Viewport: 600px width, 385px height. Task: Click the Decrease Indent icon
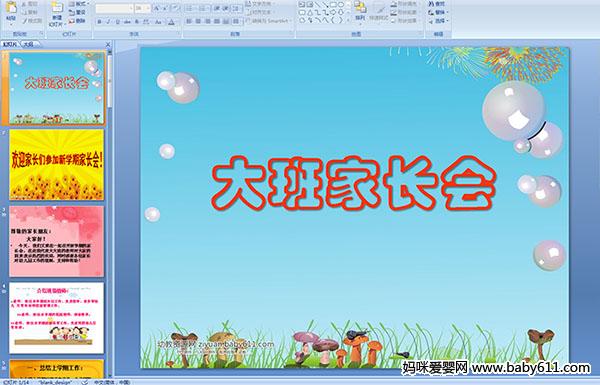[216, 8]
